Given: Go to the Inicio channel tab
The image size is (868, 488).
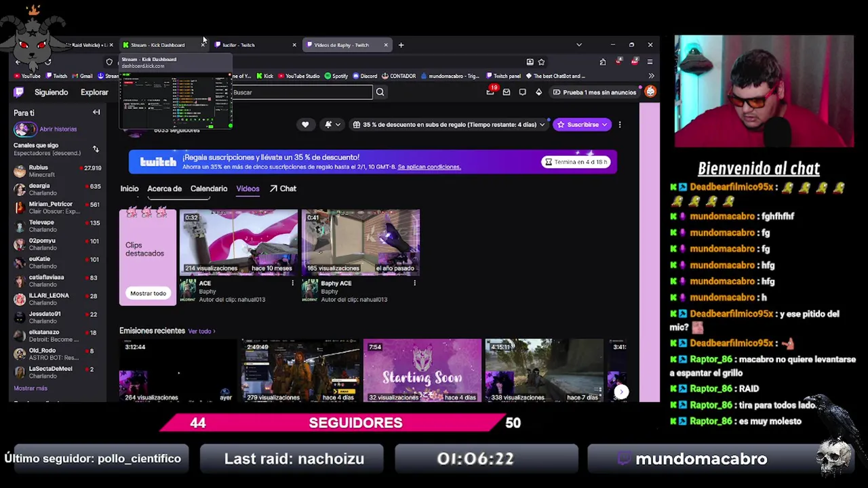Looking at the screenshot, I should pyautogui.click(x=130, y=188).
